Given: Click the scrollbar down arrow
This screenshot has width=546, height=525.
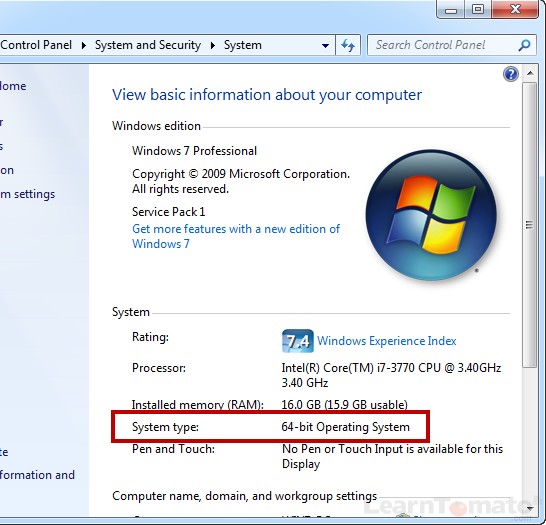Looking at the screenshot, I should (x=530, y=509).
